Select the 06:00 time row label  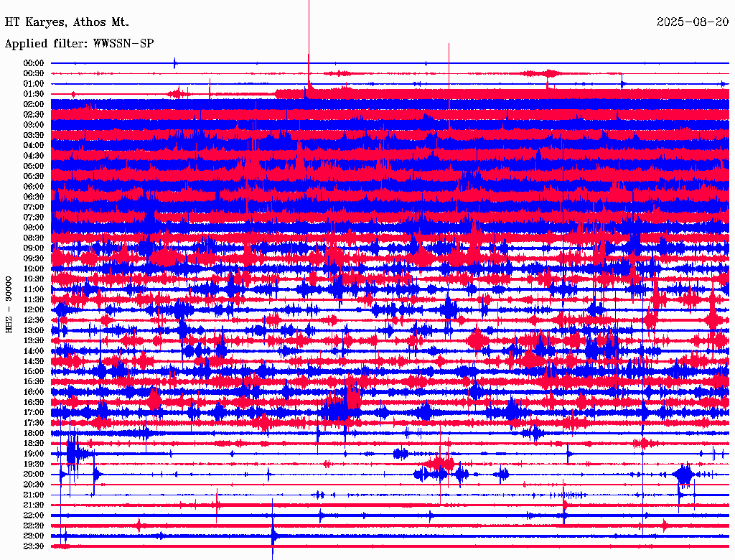point(34,187)
